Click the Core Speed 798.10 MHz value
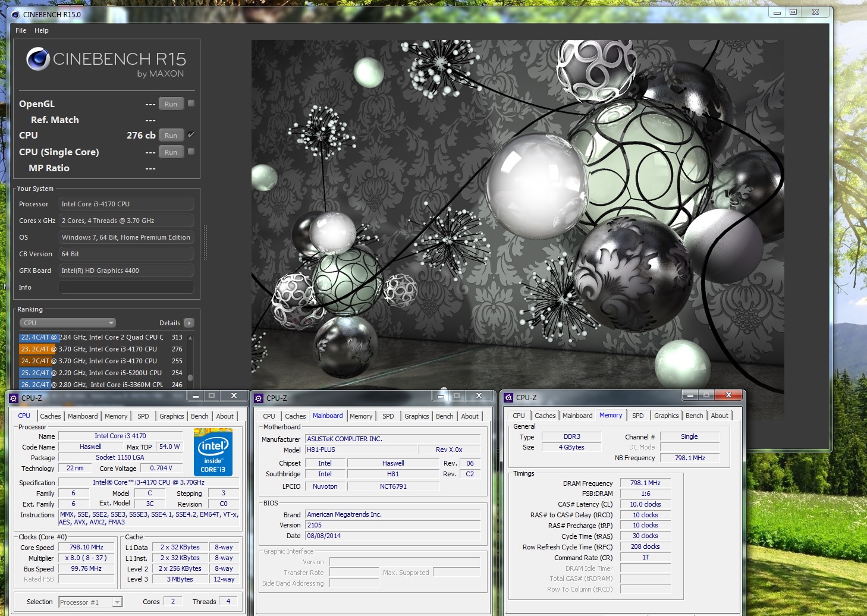Image resolution: width=867 pixels, height=616 pixels. [86, 547]
